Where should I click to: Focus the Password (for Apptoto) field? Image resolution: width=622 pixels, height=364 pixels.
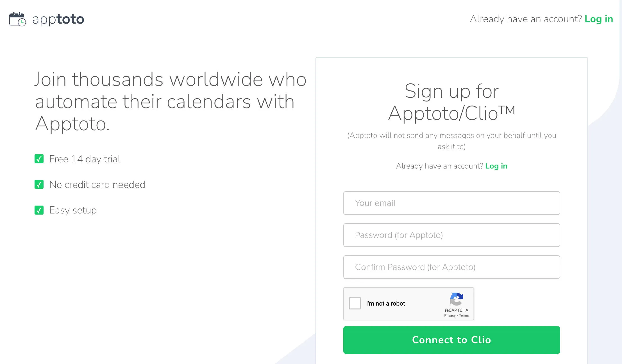(x=451, y=235)
